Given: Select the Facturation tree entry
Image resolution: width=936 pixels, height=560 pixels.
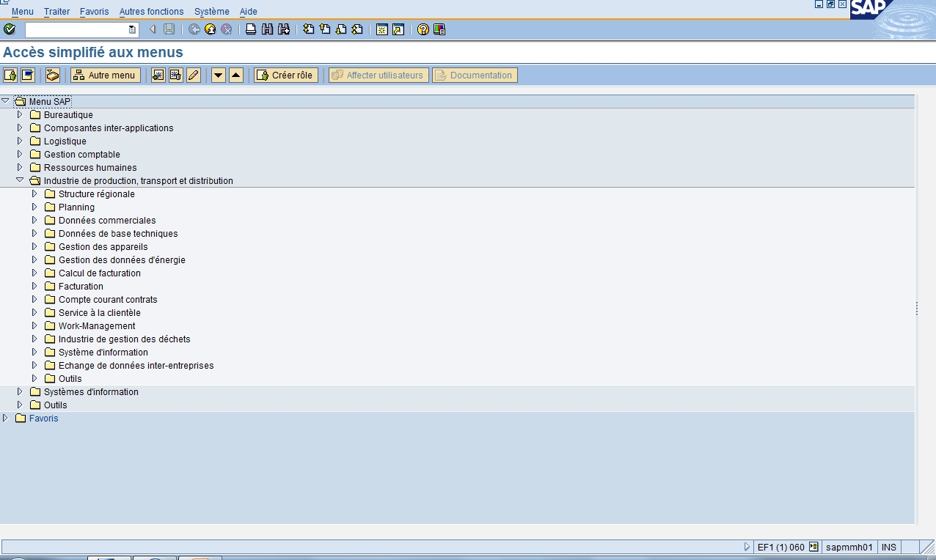Looking at the screenshot, I should 81,287.
